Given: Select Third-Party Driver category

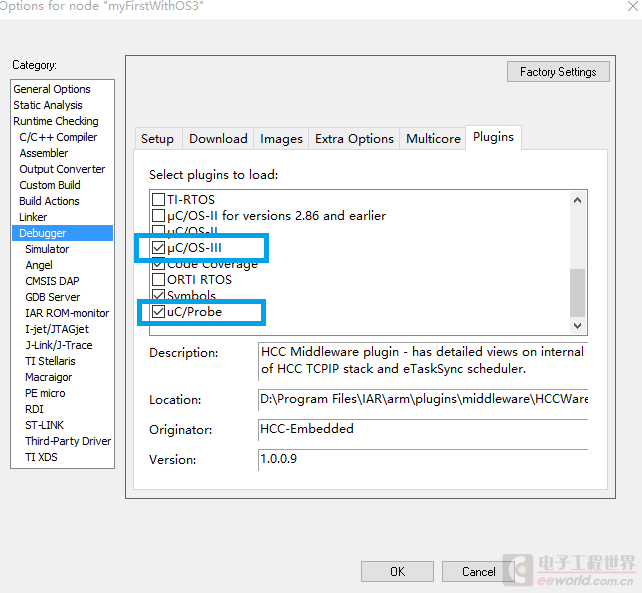Looking at the screenshot, I should tap(68, 441).
